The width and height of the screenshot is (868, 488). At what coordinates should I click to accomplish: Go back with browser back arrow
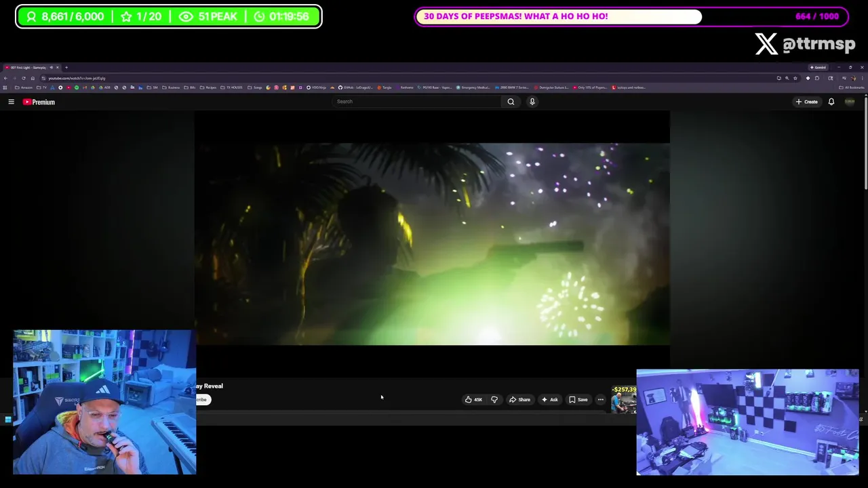[5, 78]
